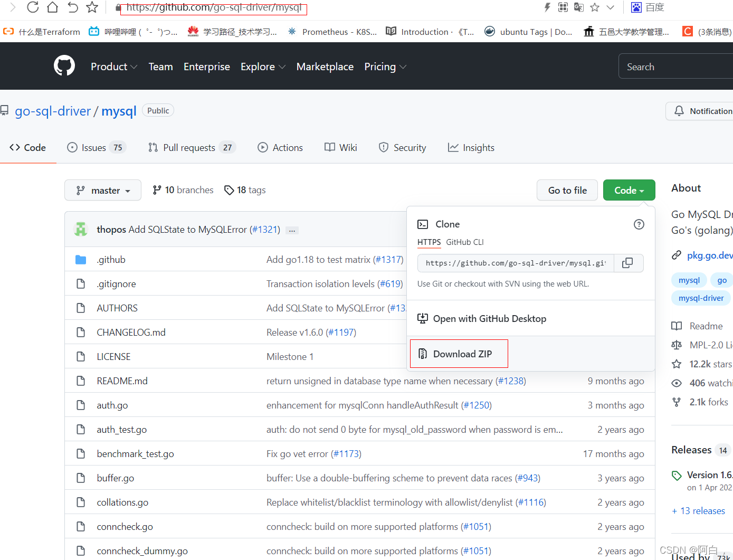Click the browser address bar

[x=214, y=7]
